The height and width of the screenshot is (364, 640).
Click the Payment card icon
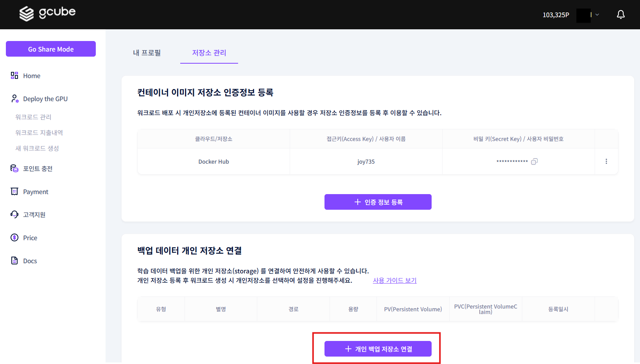tap(14, 191)
